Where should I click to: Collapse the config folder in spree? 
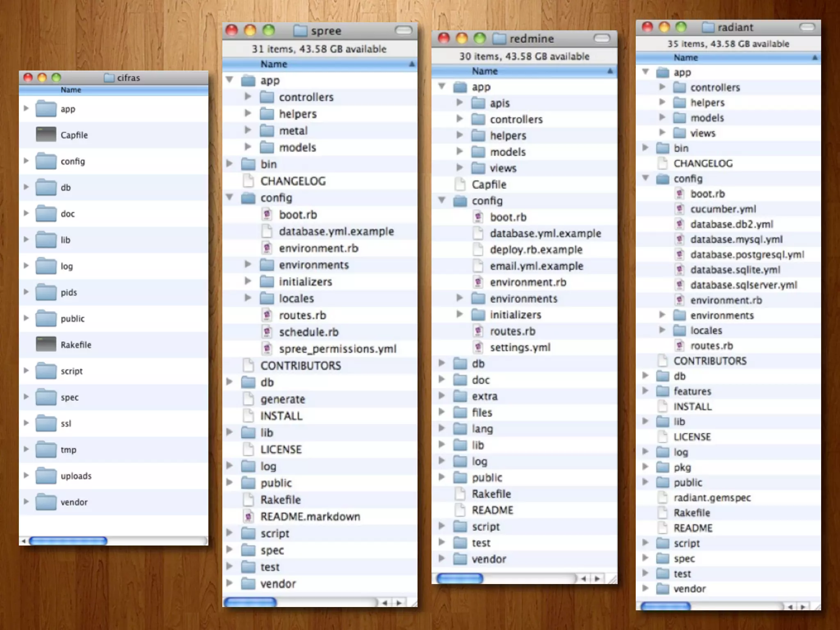[x=230, y=198]
